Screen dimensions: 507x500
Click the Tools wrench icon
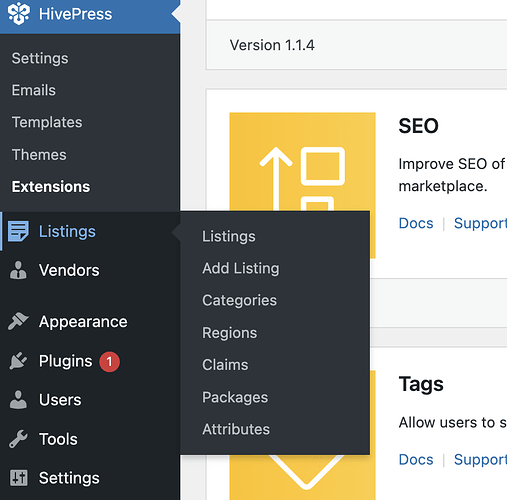click(18, 439)
